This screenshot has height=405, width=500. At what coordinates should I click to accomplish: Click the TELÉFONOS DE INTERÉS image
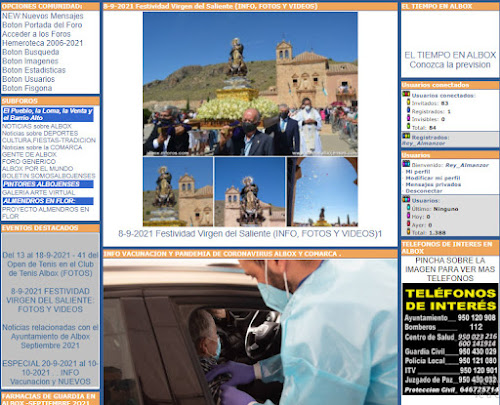coord(450,339)
